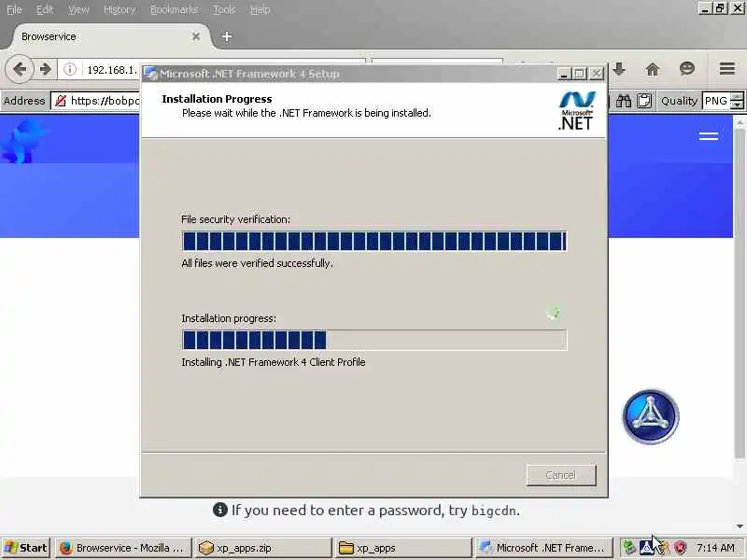The image size is (747, 560).
Task: Click the scrollbar down arrow at page bottom
Action: (740, 525)
